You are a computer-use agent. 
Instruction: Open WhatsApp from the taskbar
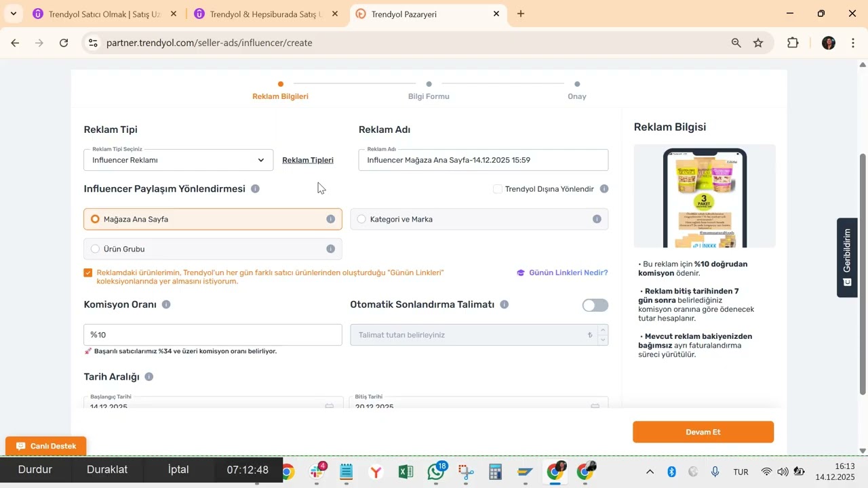(436, 472)
